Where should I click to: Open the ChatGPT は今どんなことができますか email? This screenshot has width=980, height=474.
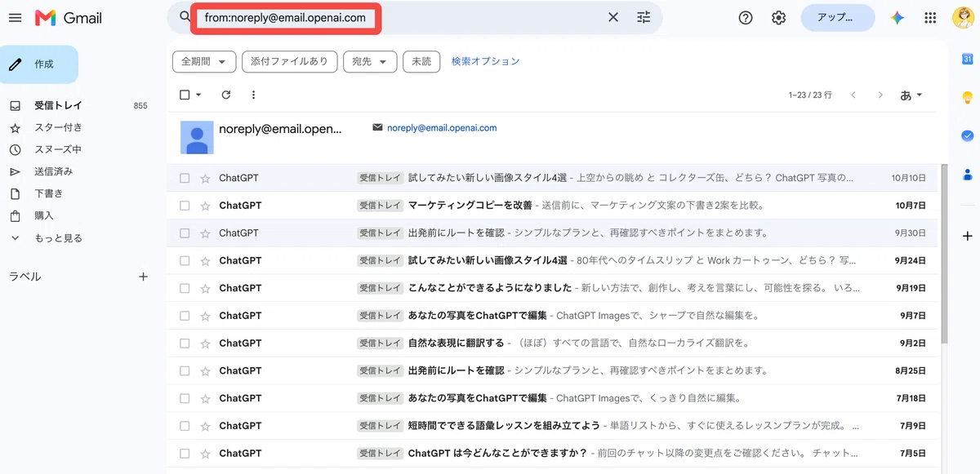(551, 453)
